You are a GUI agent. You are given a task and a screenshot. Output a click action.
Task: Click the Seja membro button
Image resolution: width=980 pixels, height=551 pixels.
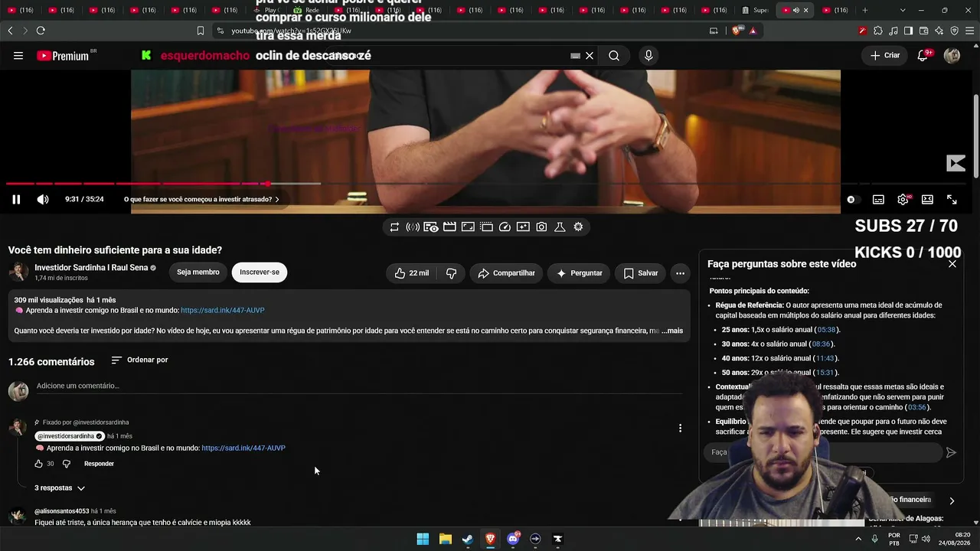(x=198, y=272)
